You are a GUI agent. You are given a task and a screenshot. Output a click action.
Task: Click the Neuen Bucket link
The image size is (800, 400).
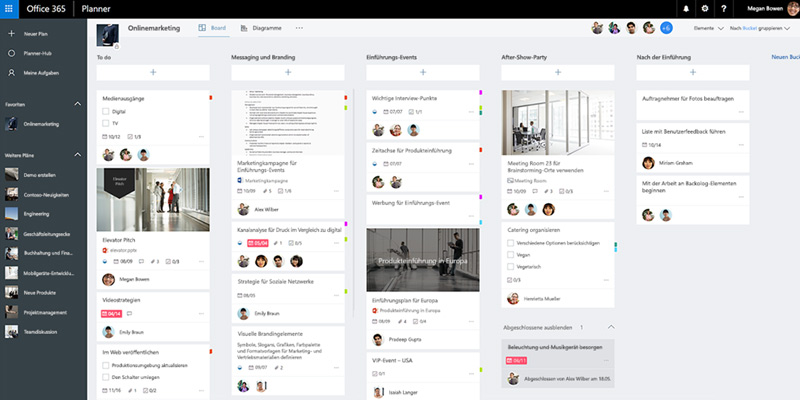tap(785, 57)
